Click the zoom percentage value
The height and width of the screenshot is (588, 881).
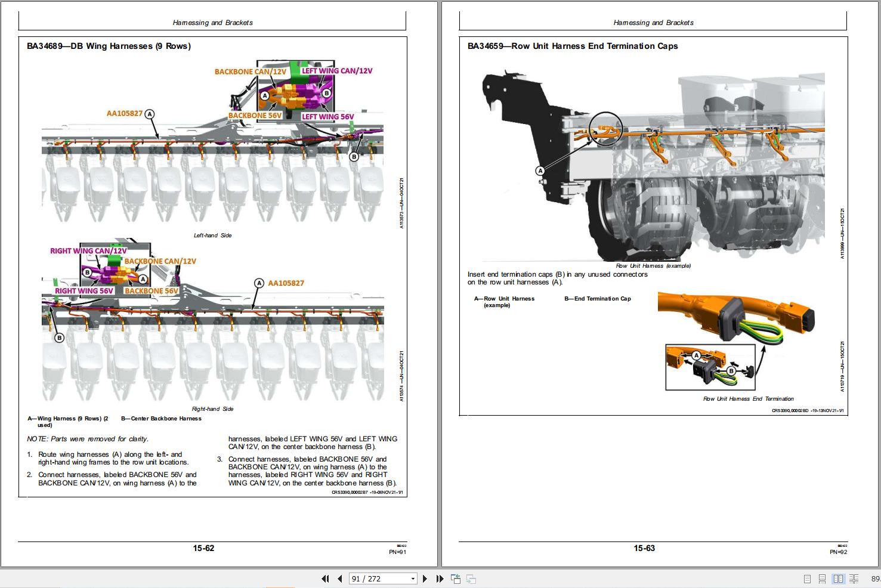pos(875,578)
